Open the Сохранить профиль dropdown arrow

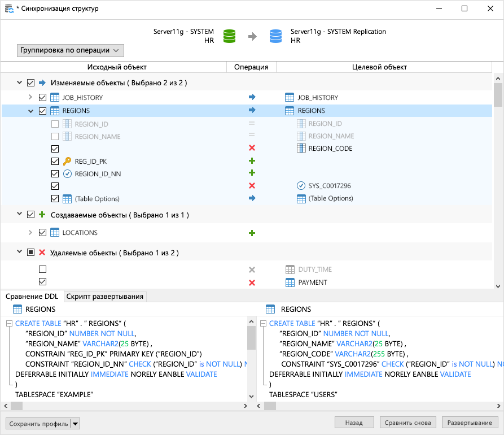[76, 424]
